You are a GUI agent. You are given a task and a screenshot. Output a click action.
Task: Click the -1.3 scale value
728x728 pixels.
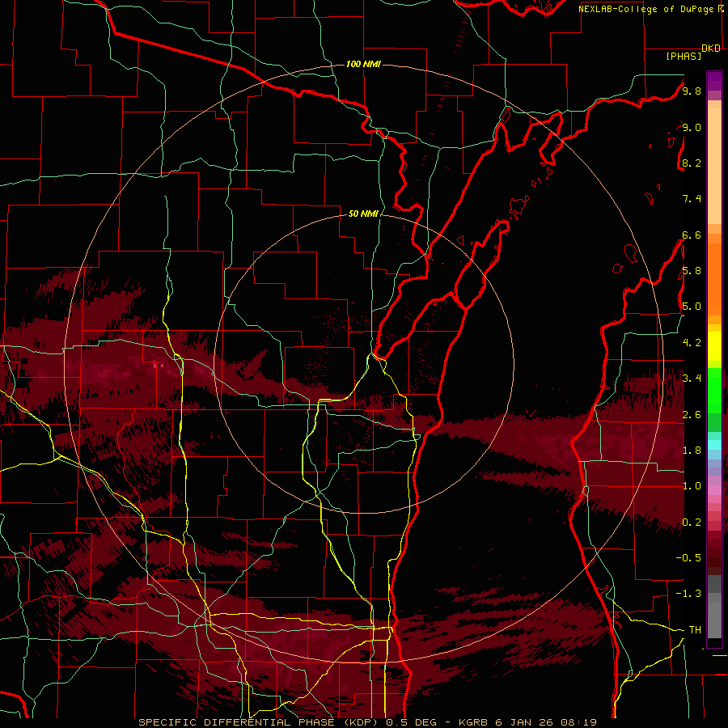click(688, 594)
